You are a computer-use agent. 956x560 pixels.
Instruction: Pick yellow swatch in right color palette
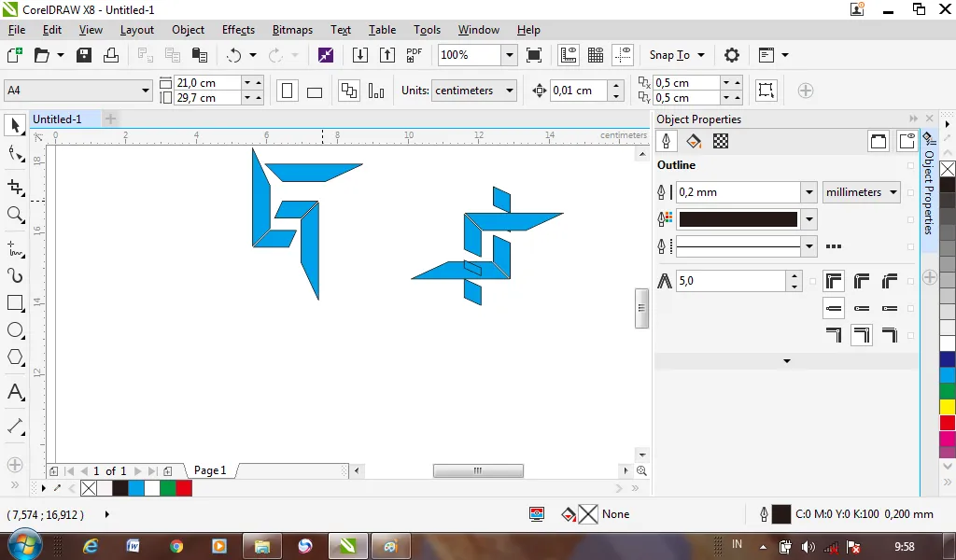pyautogui.click(x=947, y=406)
